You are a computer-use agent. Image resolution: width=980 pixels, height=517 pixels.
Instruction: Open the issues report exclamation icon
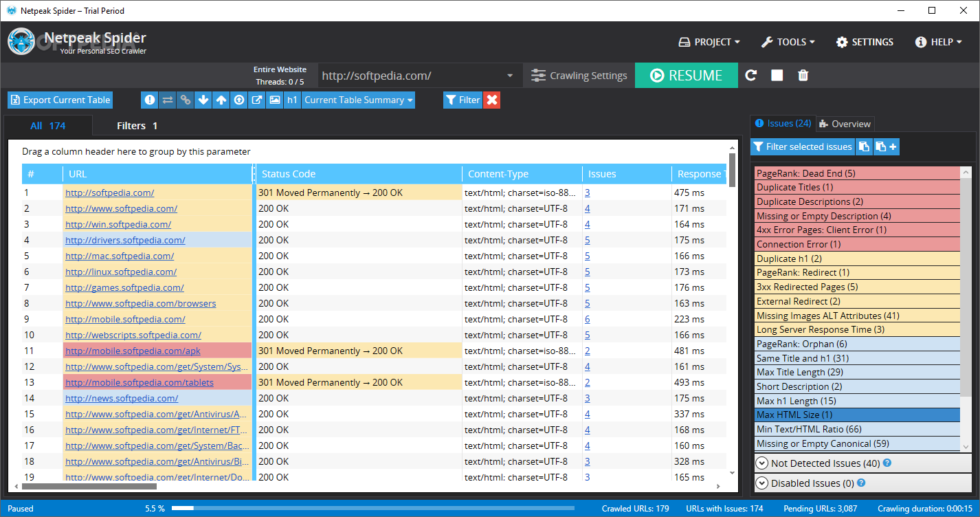(150, 100)
